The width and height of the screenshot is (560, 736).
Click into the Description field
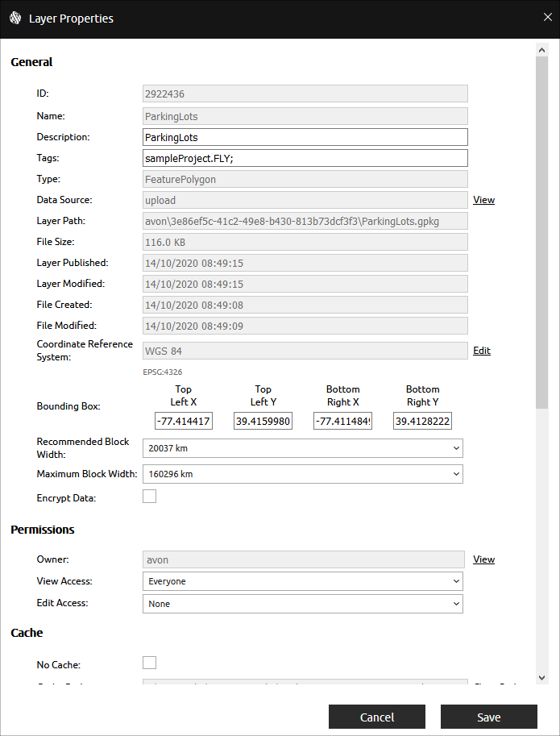(305, 137)
